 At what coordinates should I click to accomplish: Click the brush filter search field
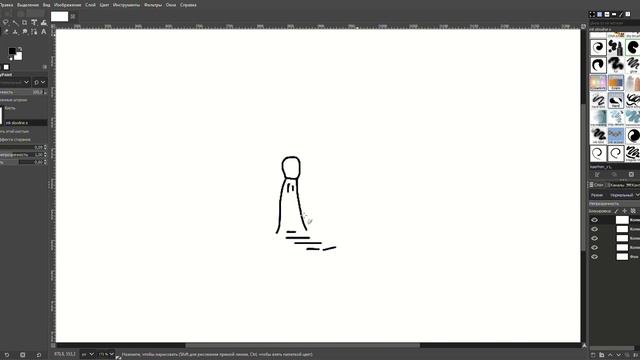(614, 23)
